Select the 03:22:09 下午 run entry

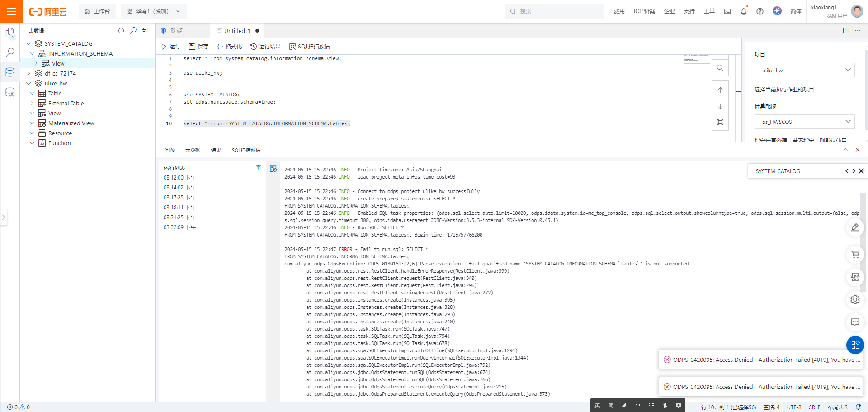tap(179, 227)
